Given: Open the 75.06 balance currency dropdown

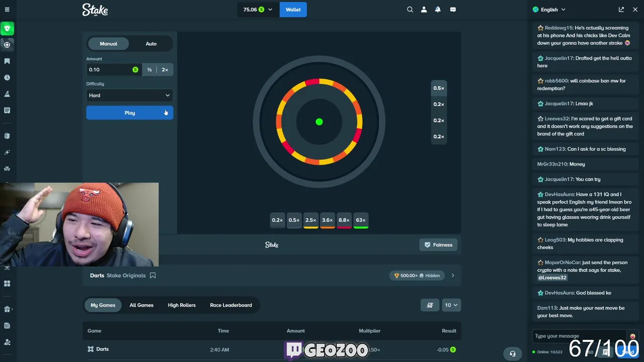Looking at the screenshot, I should coord(258,10).
